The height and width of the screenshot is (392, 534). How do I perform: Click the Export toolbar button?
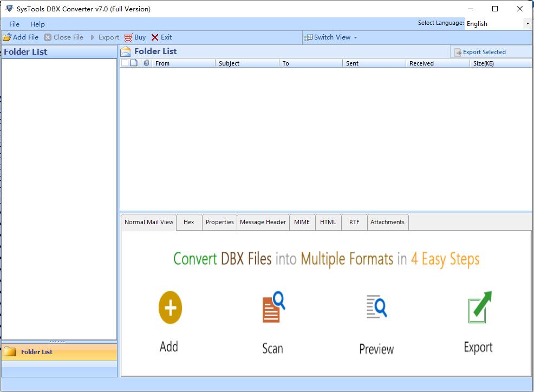coord(105,37)
